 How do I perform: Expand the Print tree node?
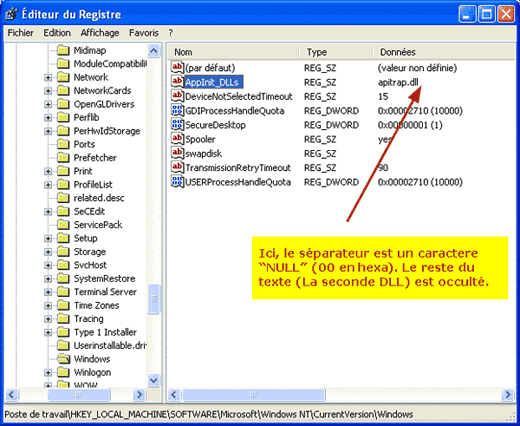48,171
